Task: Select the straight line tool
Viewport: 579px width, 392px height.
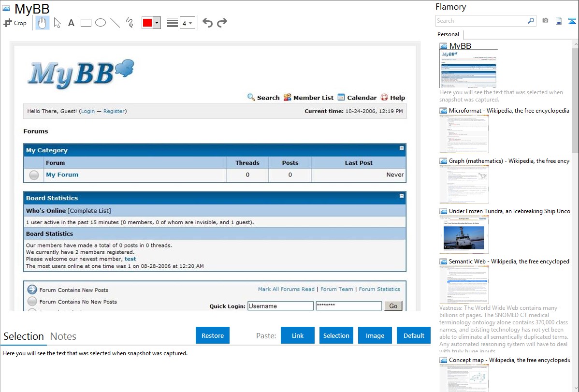Action: click(115, 23)
